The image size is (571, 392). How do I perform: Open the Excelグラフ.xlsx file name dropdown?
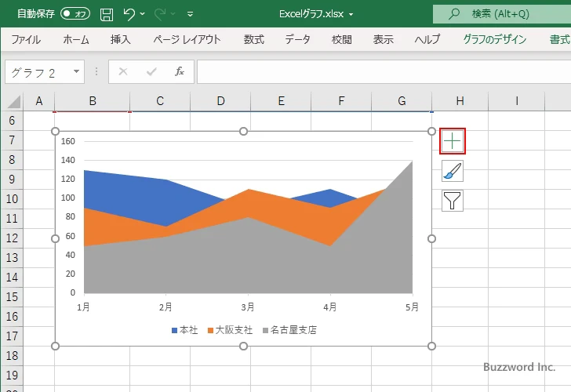pos(351,14)
